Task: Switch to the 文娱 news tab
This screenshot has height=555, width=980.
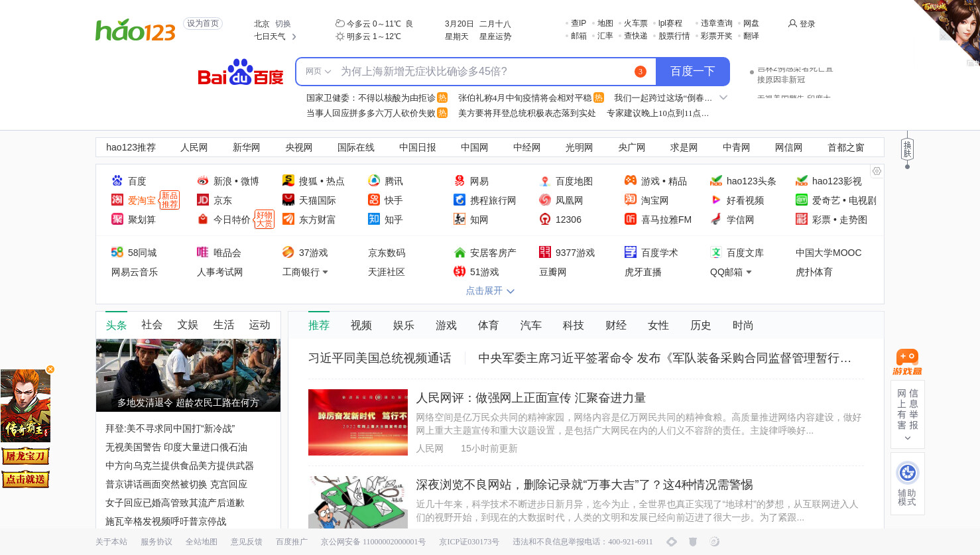Action: (188, 325)
